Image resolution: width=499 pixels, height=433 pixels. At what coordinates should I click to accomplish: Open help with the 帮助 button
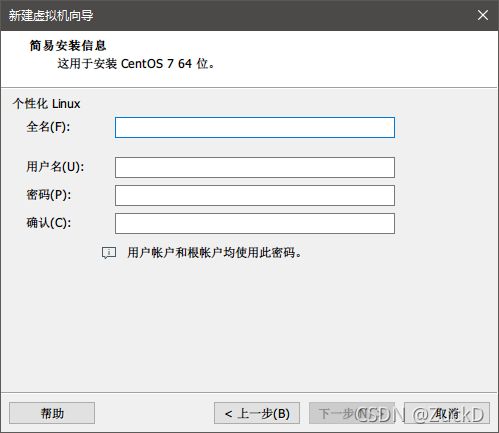52,413
